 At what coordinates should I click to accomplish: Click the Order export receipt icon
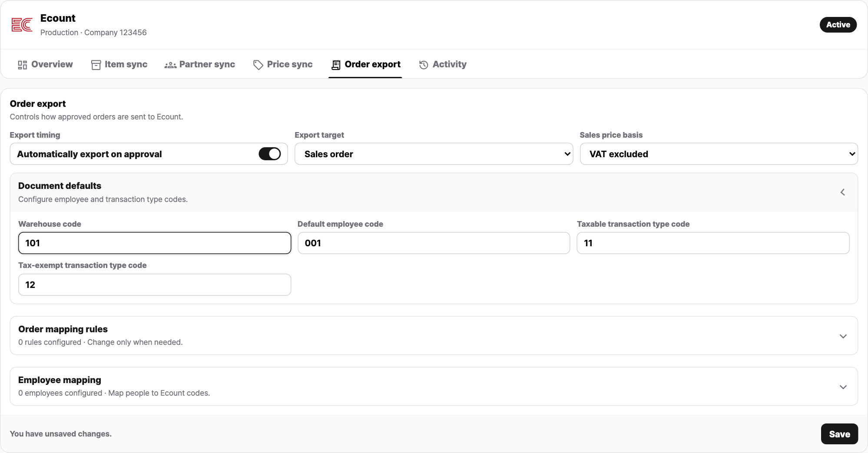pos(336,65)
